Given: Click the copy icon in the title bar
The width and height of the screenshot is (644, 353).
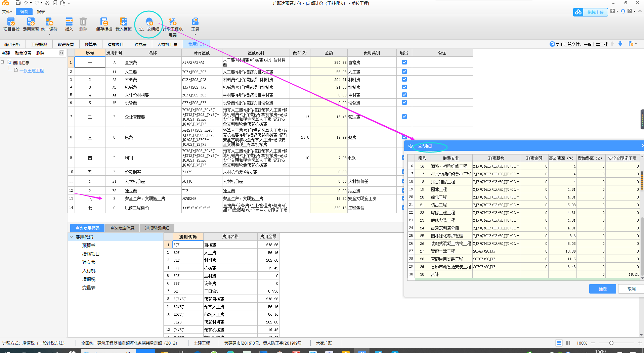Looking at the screenshot, I should [55, 3].
